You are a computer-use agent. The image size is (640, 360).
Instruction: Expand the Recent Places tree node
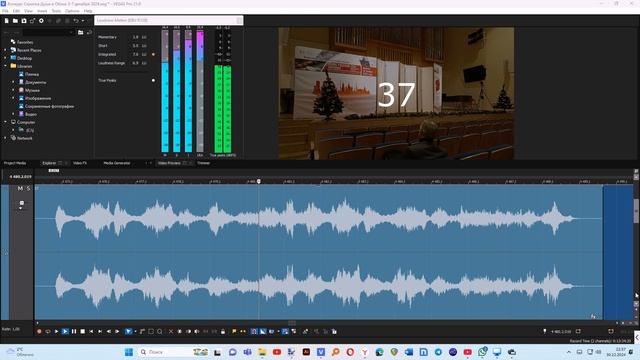(x=6, y=50)
